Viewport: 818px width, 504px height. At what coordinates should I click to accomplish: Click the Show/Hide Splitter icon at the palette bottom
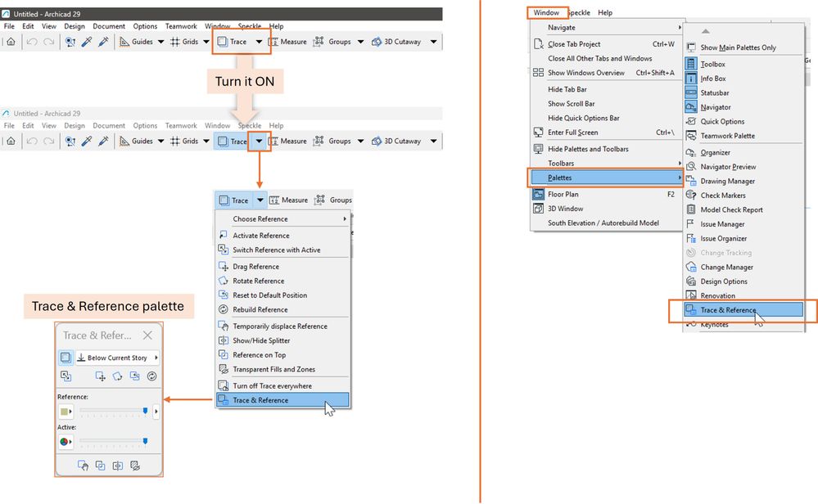(118, 466)
